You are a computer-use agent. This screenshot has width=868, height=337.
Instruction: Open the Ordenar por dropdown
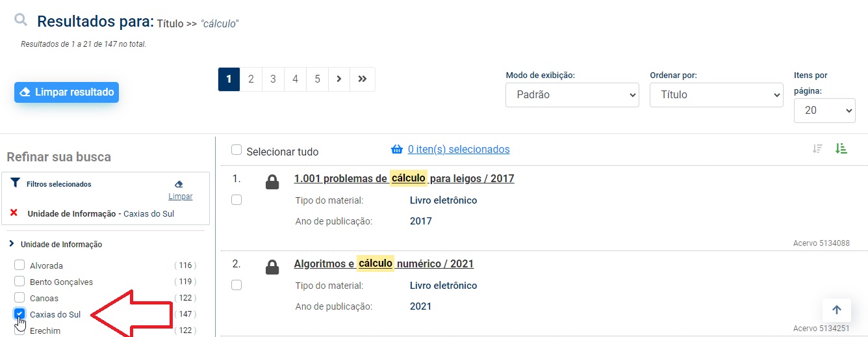tap(716, 95)
